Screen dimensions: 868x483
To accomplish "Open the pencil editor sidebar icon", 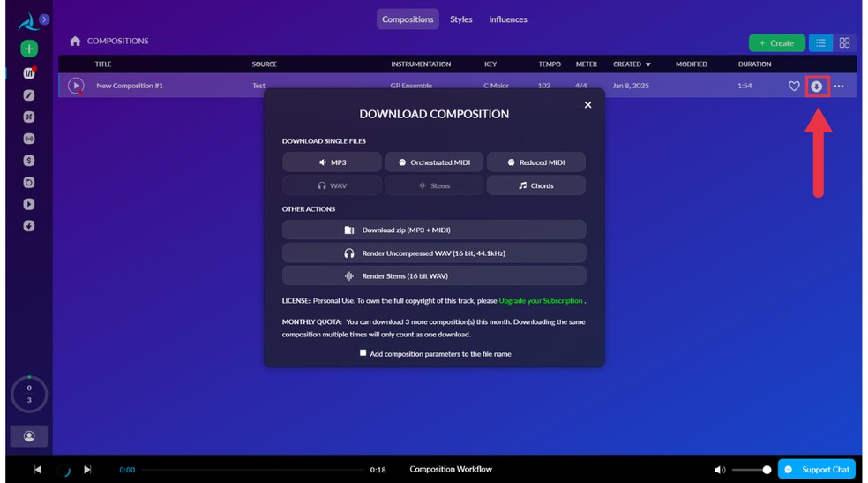I will pos(29,95).
